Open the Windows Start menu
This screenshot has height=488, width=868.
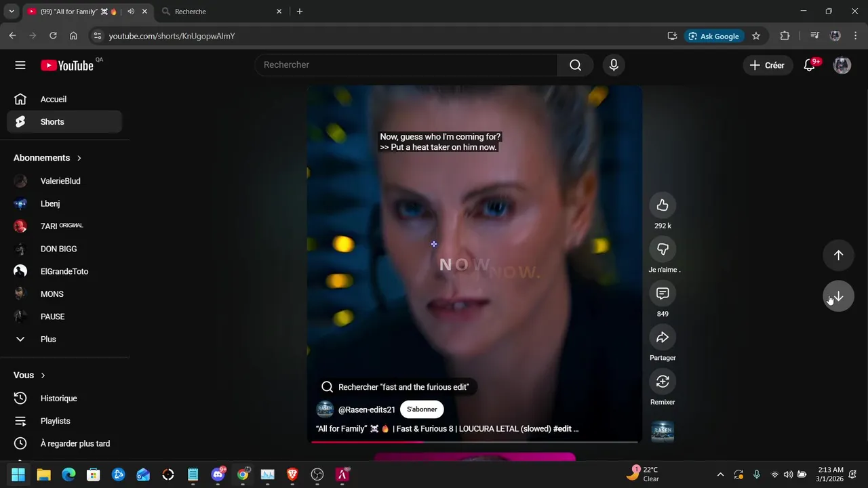(18, 474)
